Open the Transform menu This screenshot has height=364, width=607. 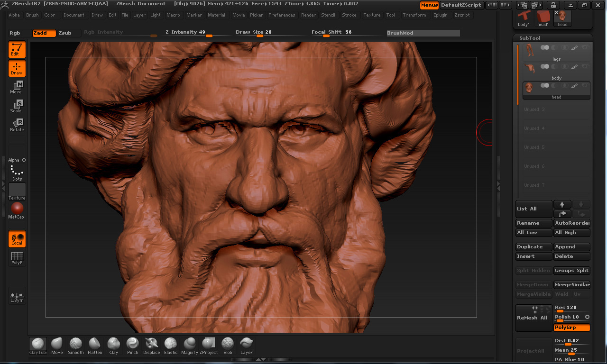click(x=414, y=15)
